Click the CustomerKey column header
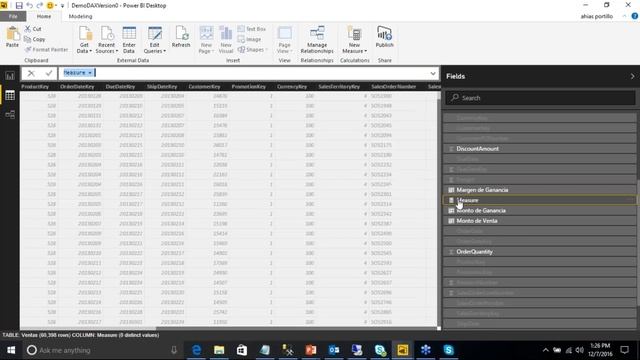 tap(204, 87)
